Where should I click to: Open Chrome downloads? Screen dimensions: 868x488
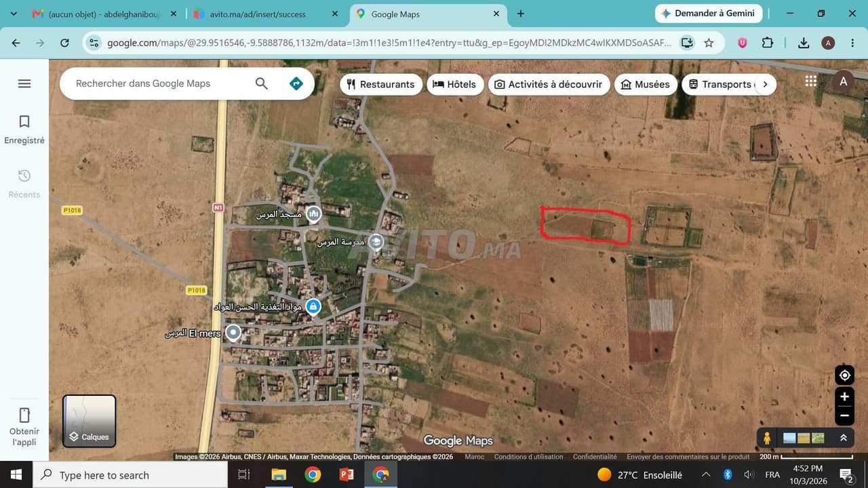804,43
